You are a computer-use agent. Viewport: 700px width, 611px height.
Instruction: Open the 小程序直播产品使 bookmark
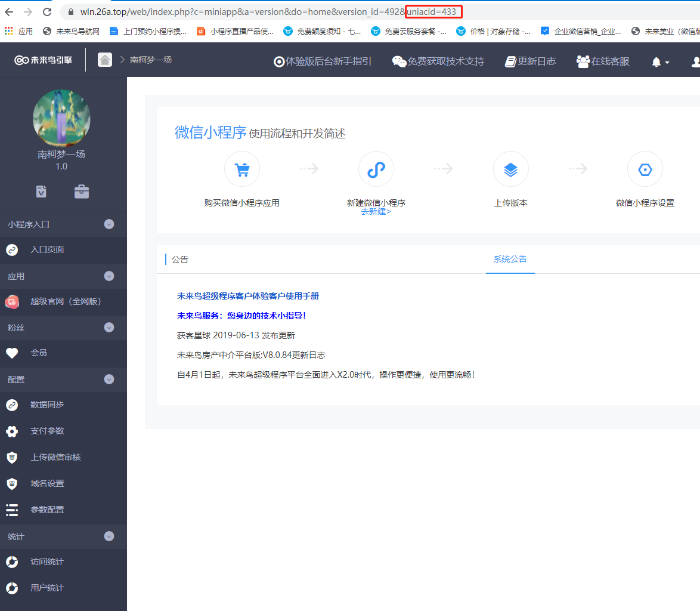click(236, 31)
